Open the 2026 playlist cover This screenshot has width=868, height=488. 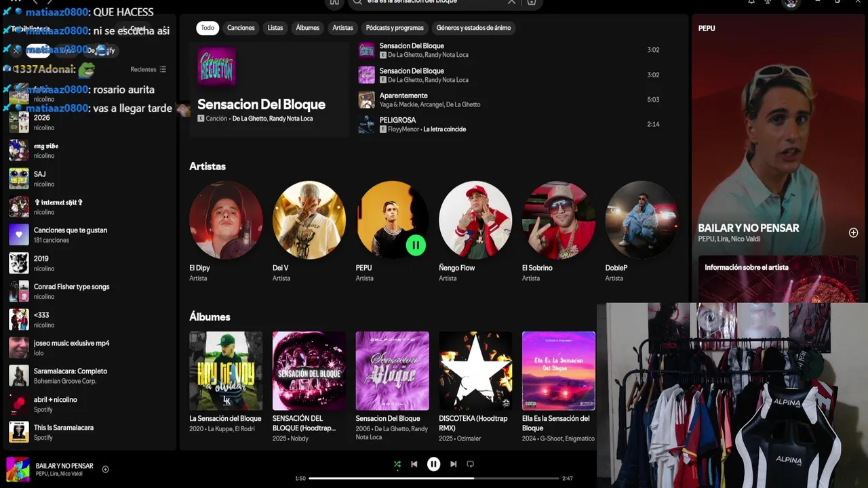pos(19,122)
